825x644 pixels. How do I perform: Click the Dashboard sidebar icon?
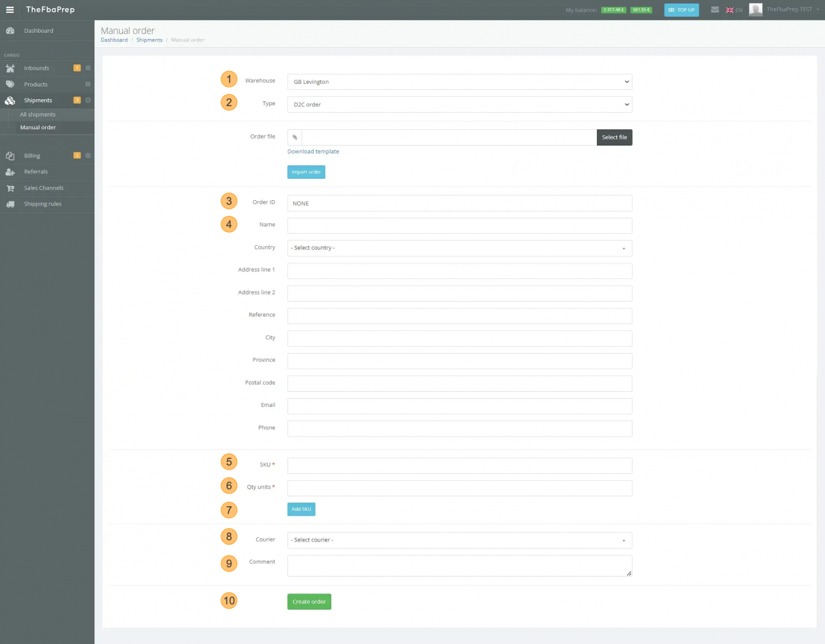coord(10,31)
